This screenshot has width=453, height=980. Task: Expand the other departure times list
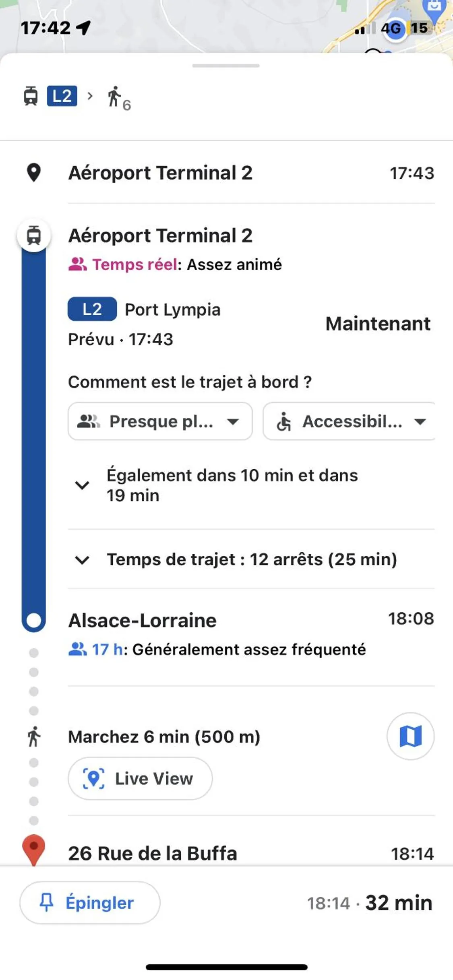(x=82, y=485)
